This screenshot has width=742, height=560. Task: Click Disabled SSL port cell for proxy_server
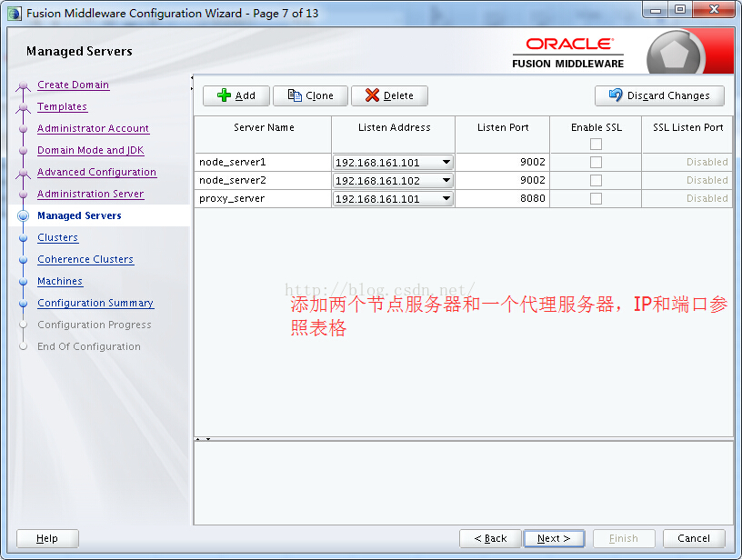pos(687,199)
